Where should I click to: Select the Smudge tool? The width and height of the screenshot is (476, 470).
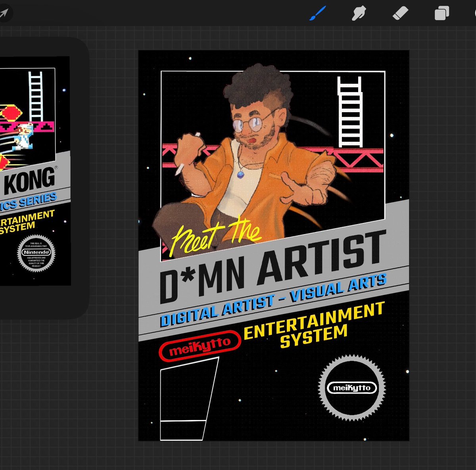pos(359,13)
